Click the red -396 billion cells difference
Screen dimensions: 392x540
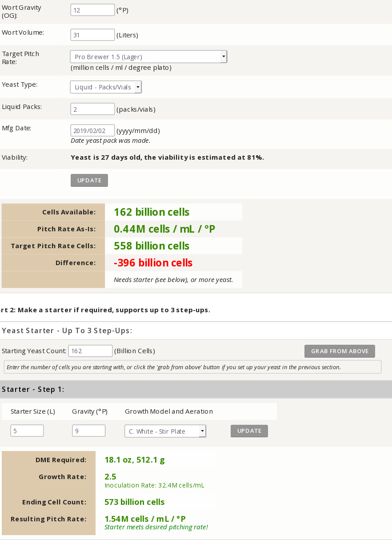pyautogui.click(x=153, y=263)
